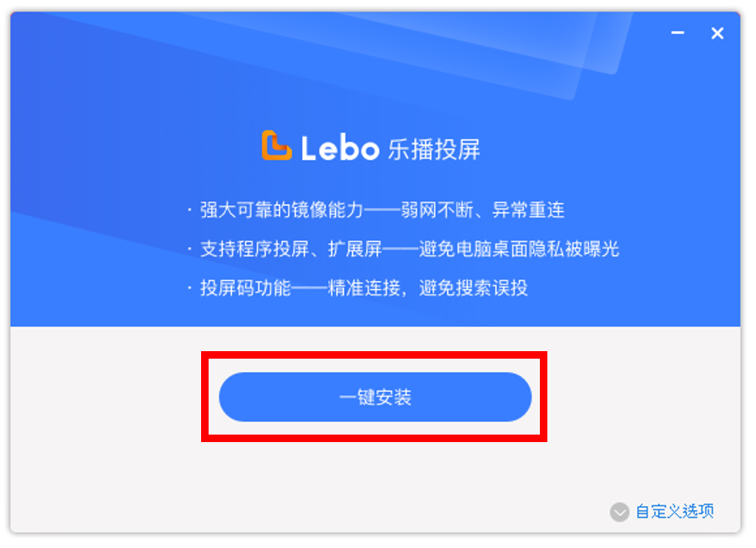This screenshot has width=756, height=548.
Task: Click the bullet dot before 强大可靠
Action: pyautogui.click(x=189, y=210)
